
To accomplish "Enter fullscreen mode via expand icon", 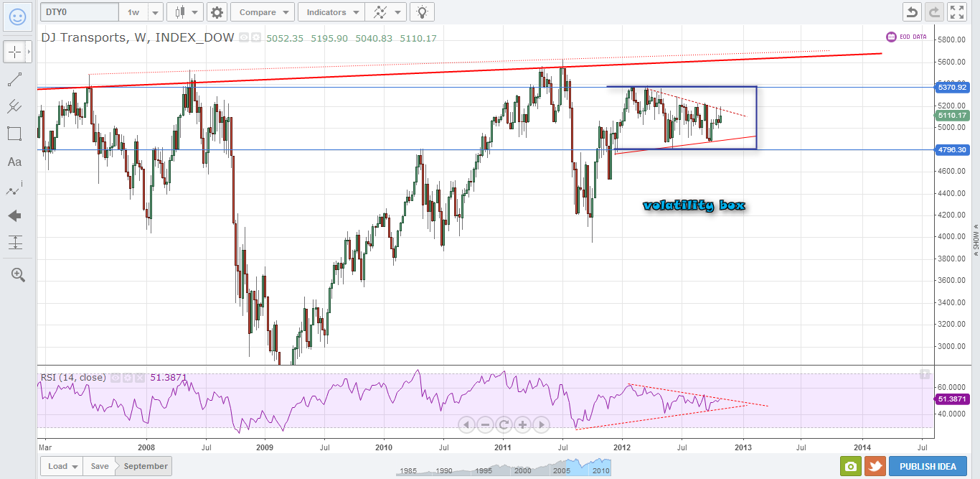I will coord(958,12).
